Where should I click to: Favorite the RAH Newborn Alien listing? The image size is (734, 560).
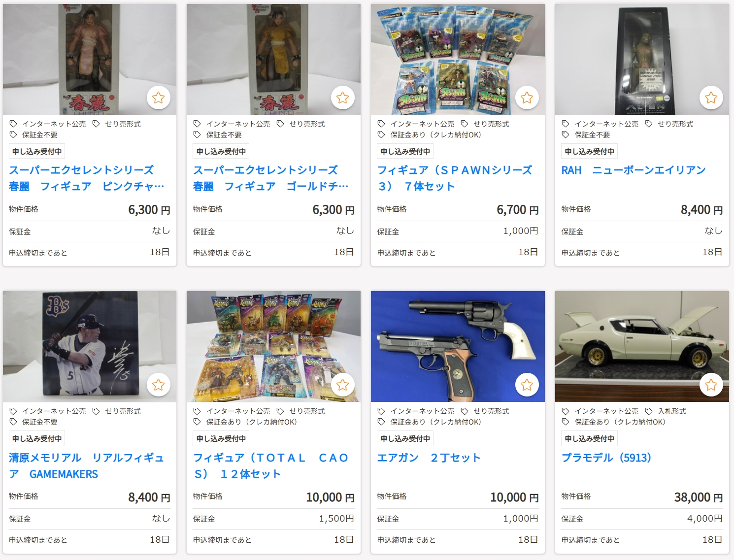[x=711, y=98]
